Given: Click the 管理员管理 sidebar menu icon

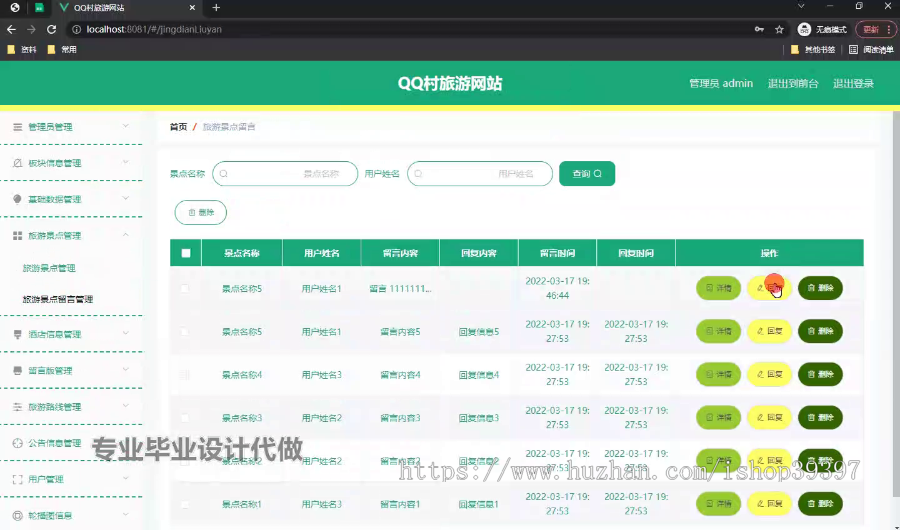Looking at the screenshot, I should click(x=17, y=127).
